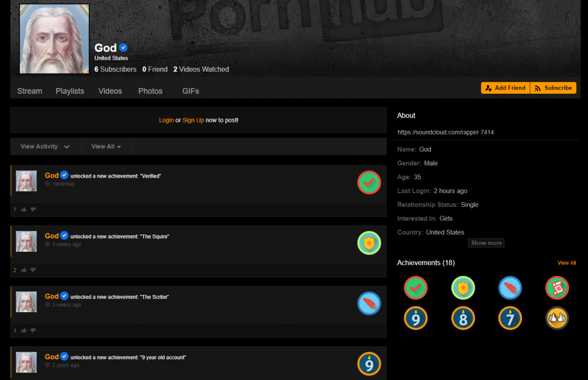This screenshot has width=588, height=380.
Task: Expand About with Show more
Action: click(486, 243)
